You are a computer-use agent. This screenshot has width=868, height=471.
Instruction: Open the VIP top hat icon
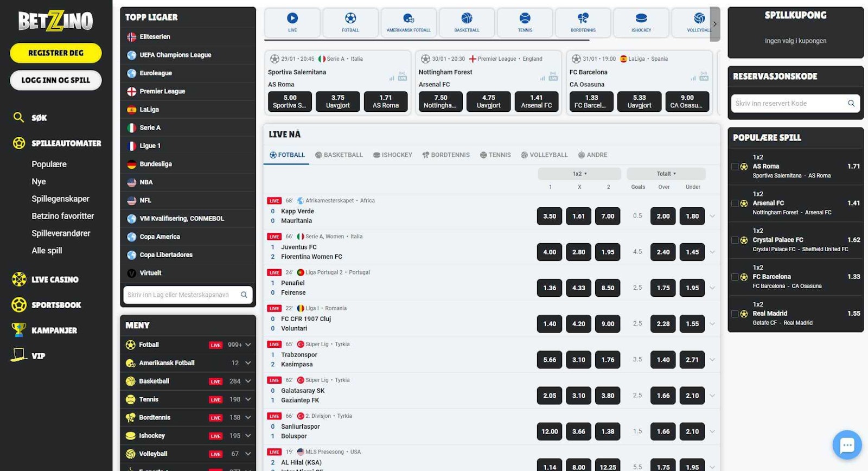19,355
